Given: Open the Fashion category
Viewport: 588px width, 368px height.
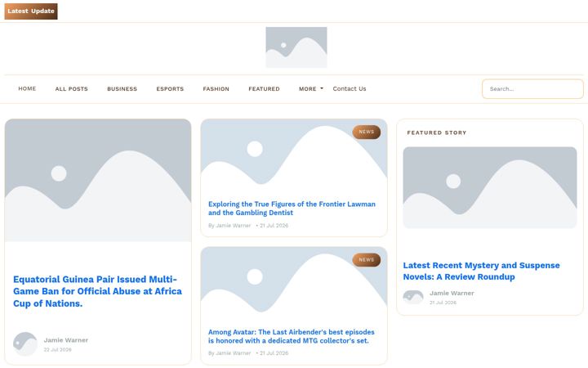Looking at the screenshot, I should point(216,89).
